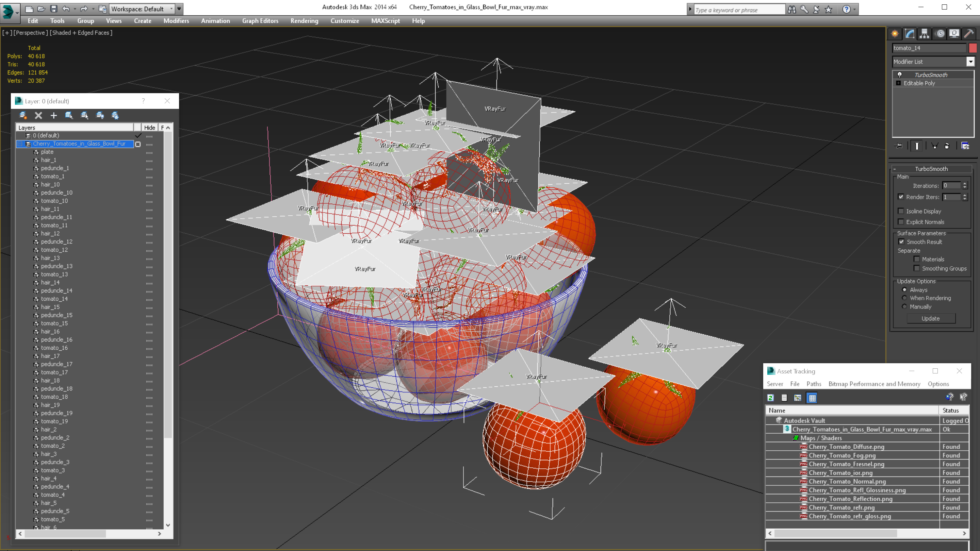
Task: Click Configure Modifier Sets icon
Action: 965,146
